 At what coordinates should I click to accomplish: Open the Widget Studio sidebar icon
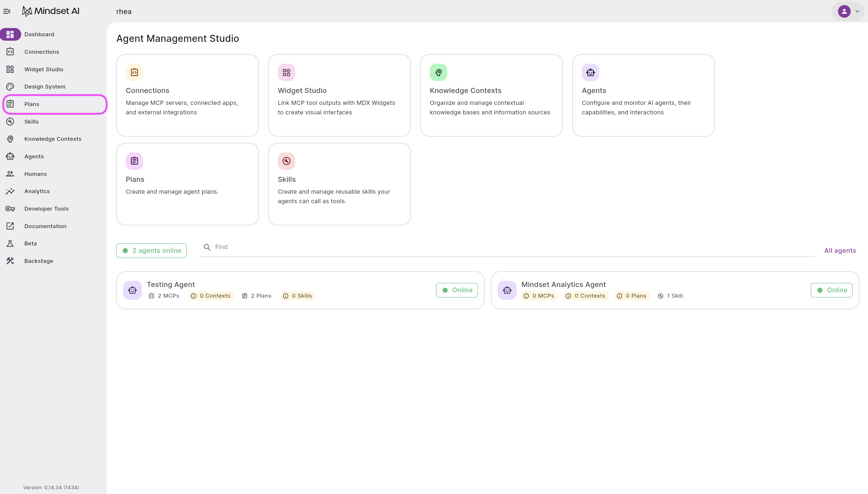coord(10,69)
